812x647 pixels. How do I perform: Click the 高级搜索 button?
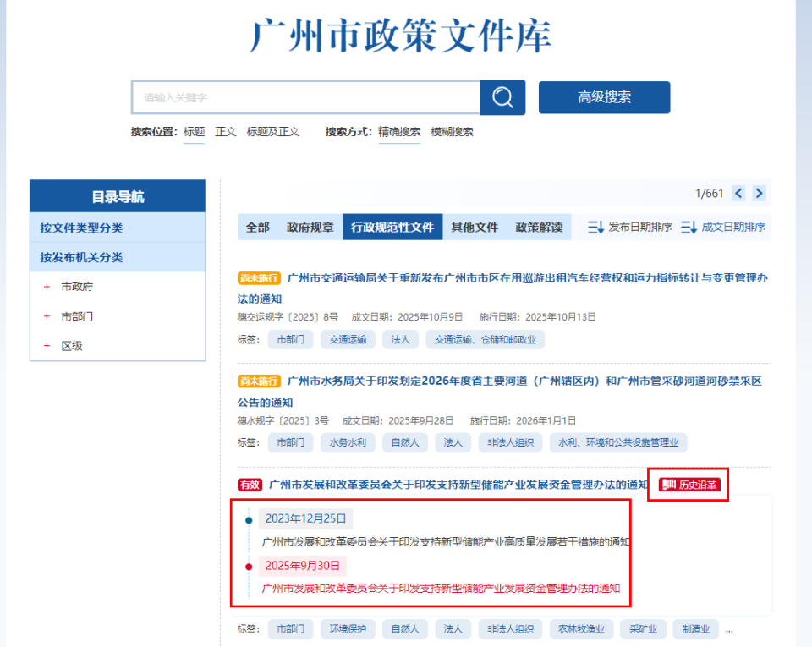(x=603, y=97)
